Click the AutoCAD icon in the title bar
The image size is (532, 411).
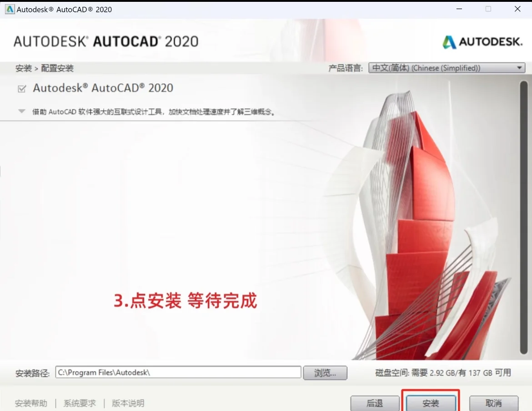pos(9,9)
